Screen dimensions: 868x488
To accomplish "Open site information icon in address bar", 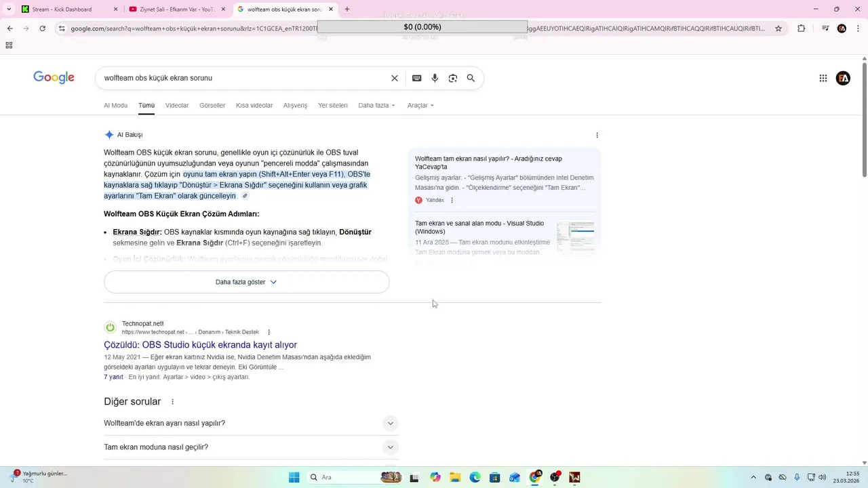I will [62, 28].
